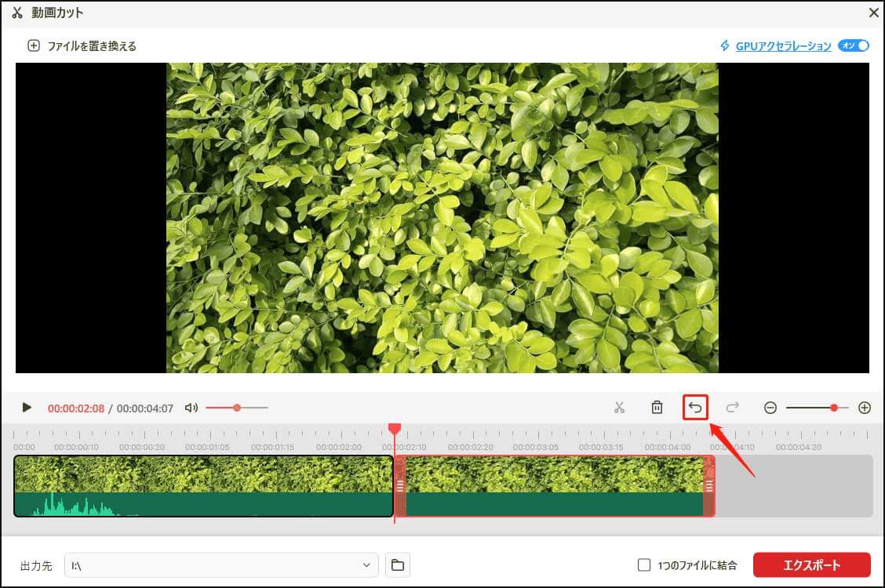Browse output folder with folder icon
The width and height of the screenshot is (885, 588).
tap(397, 565)
